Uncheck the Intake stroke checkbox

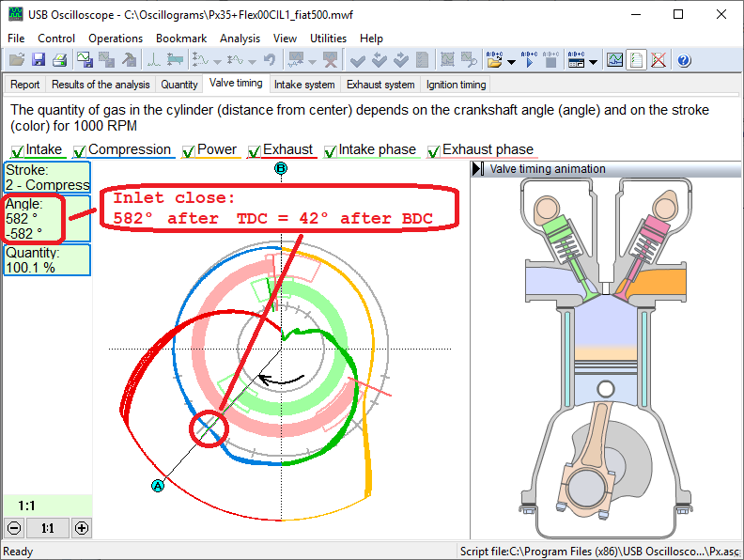pyautogui.click(x=17, y=150)
